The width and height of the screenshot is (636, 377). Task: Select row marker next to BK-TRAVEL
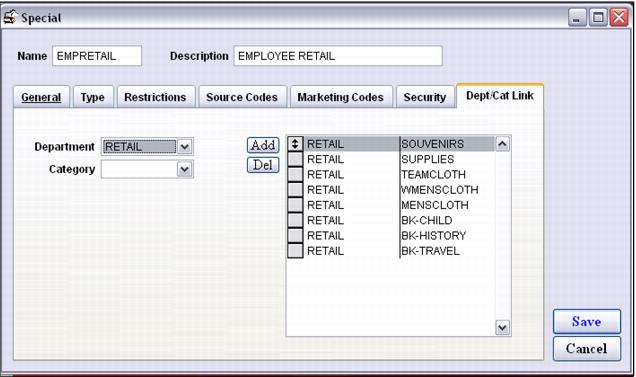click(295, 251)
